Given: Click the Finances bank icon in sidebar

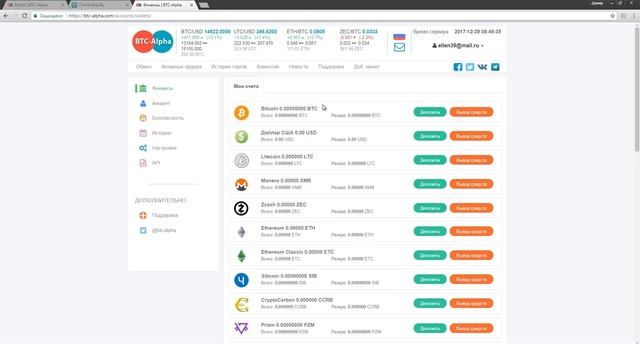Looking at the screenshot, I should pos(143,88).
